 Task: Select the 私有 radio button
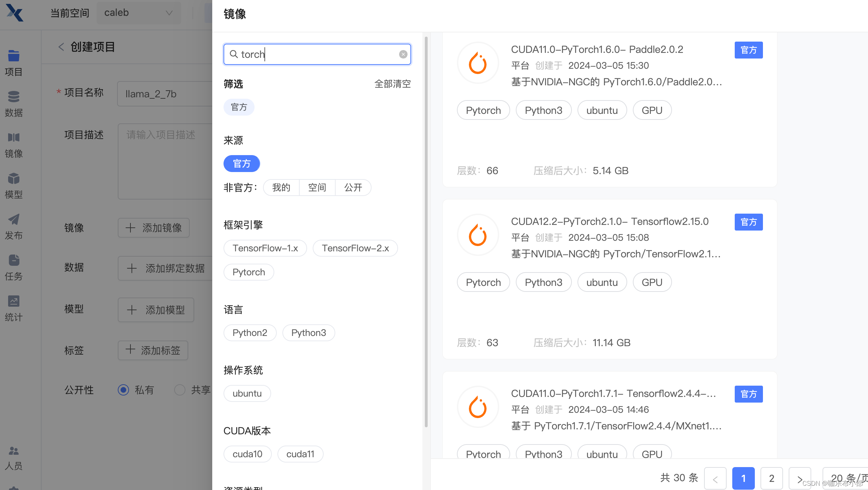coord(123,390)
